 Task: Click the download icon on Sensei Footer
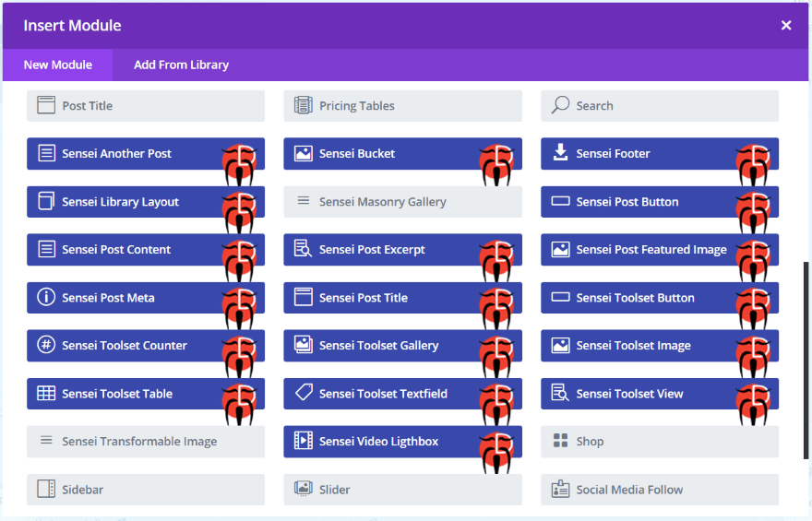coord(560,153)
